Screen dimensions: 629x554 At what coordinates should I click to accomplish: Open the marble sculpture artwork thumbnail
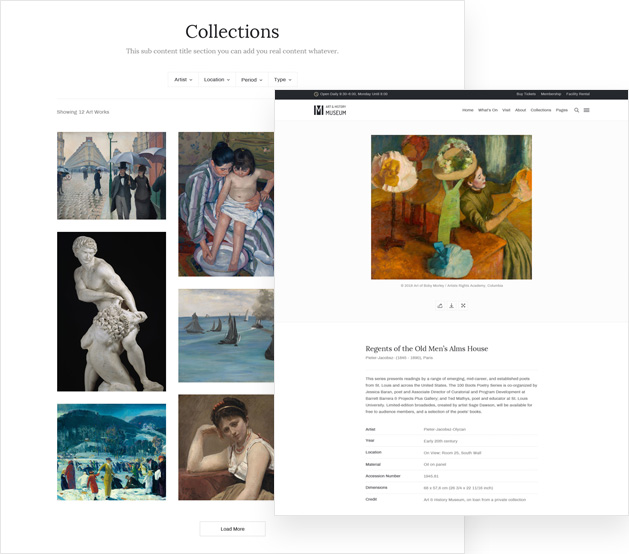coord(111,311)
